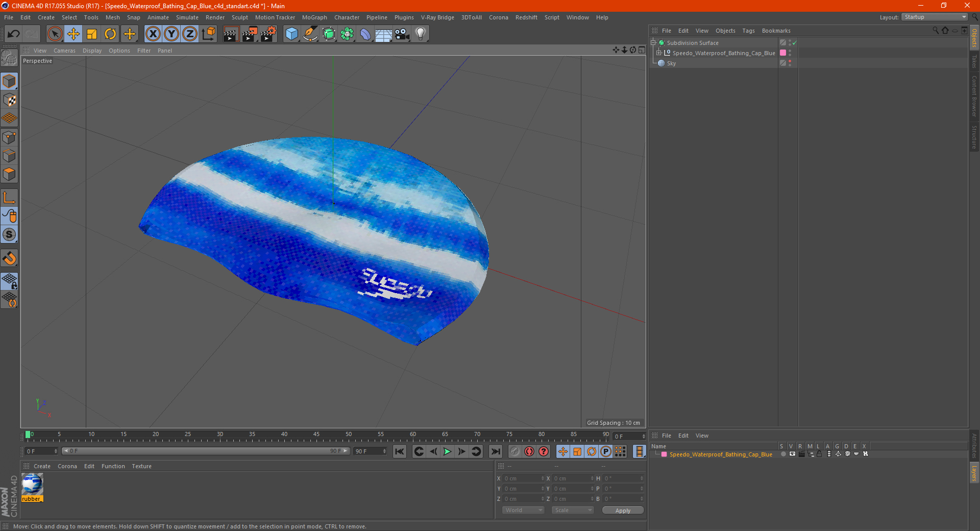The image size is (980, 531).
Task: Click the Undo arrow icon
Action: [x=14, y=34]
